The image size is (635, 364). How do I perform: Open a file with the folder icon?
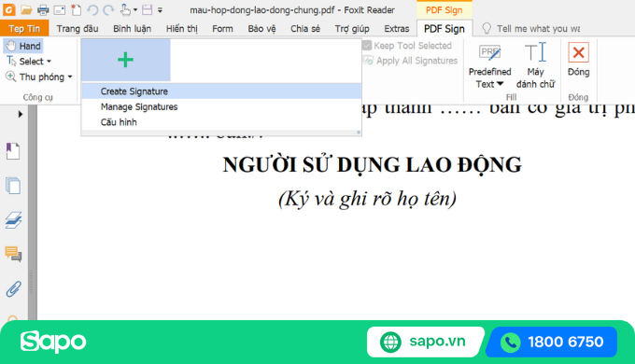click(26, 9)
